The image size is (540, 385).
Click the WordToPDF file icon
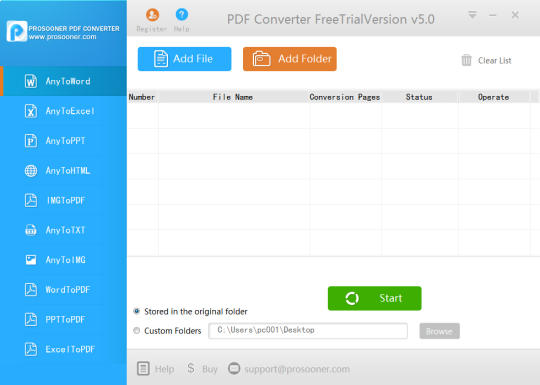pos(31,290)
